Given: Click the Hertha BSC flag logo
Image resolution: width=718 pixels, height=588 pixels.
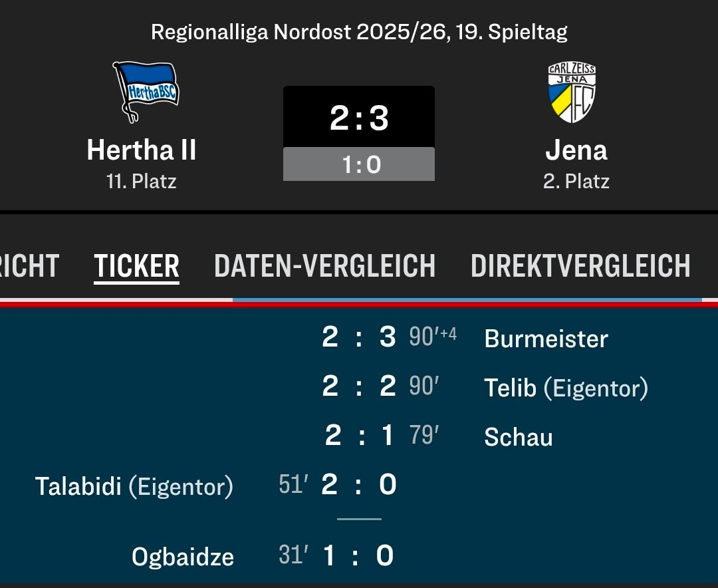Looking at the screenshot, I should pyautogui.click(x=145, y=91).
